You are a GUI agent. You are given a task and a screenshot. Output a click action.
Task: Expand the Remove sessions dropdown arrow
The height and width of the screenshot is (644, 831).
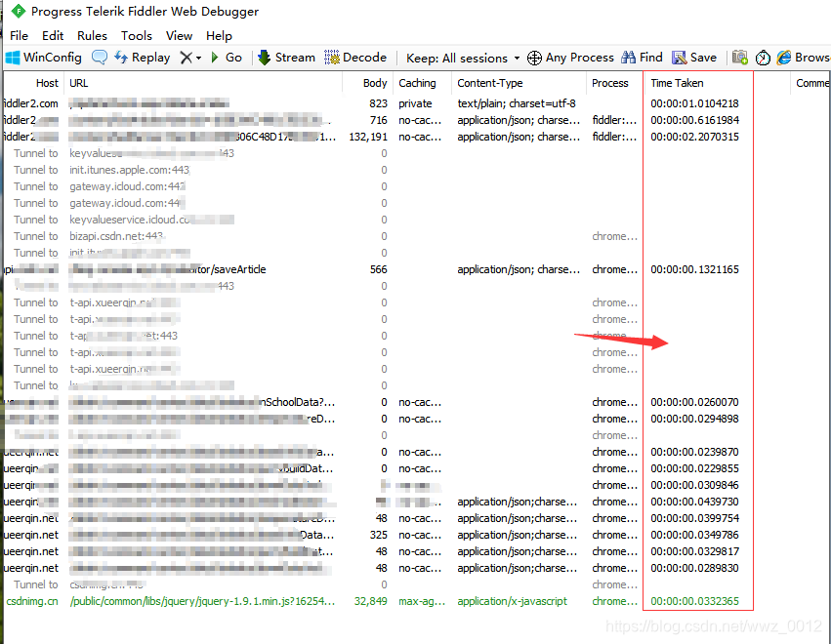[x=199, y=58]
